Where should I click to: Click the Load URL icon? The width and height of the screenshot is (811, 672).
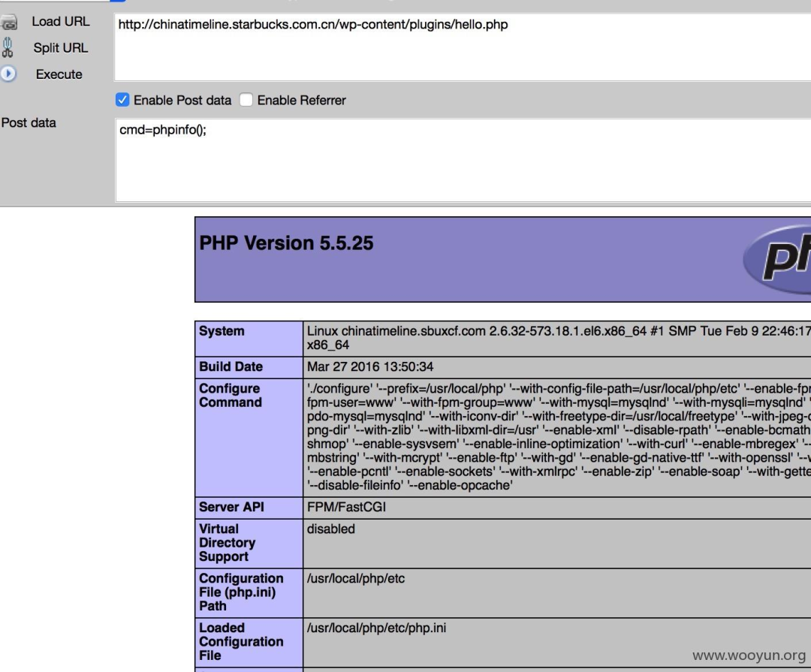[9, 23]
